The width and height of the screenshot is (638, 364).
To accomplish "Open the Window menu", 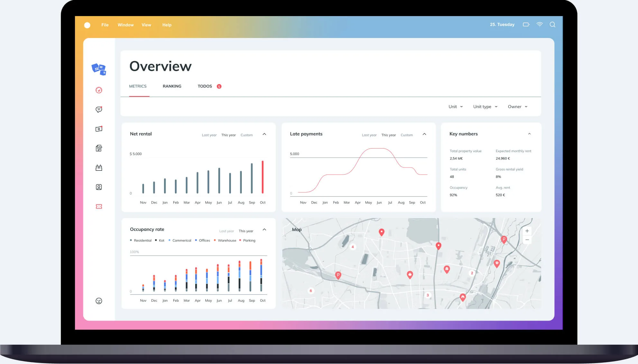I will coord(125,25).
